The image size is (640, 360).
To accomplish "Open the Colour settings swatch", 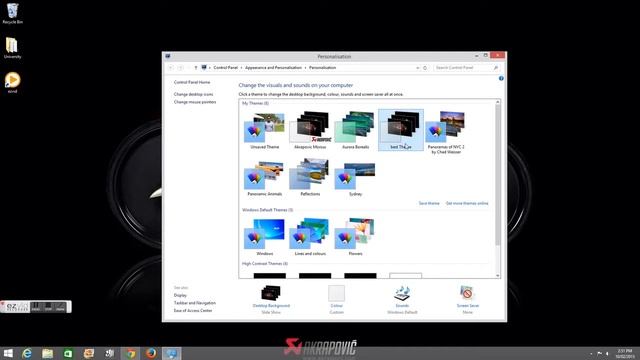I will tap(336, 293).
